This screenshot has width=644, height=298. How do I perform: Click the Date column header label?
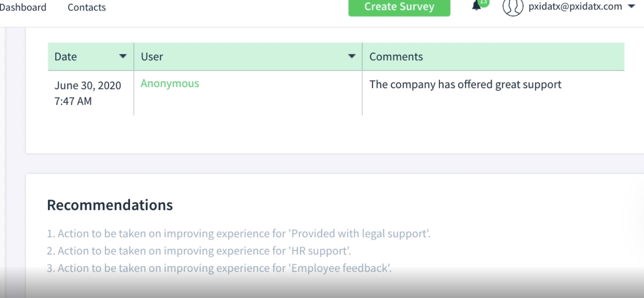66,57
